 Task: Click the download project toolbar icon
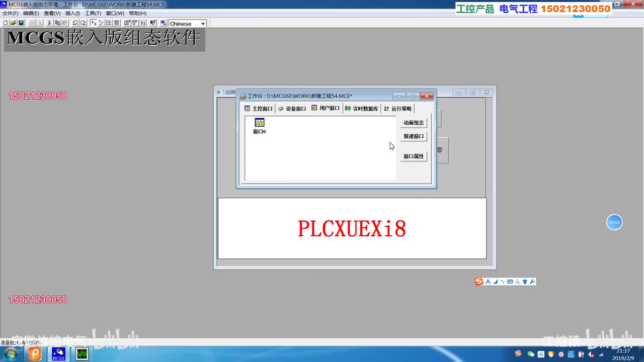coord(142,23)
